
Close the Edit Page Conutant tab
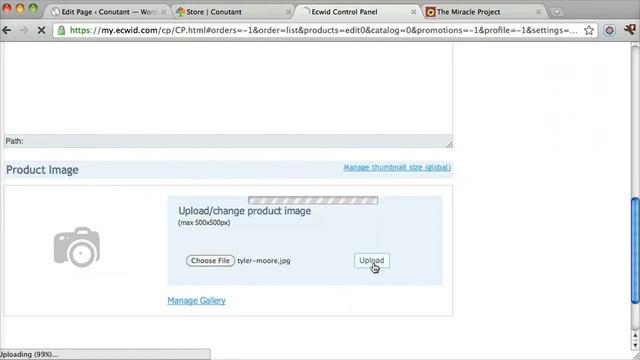pos(164,12)
